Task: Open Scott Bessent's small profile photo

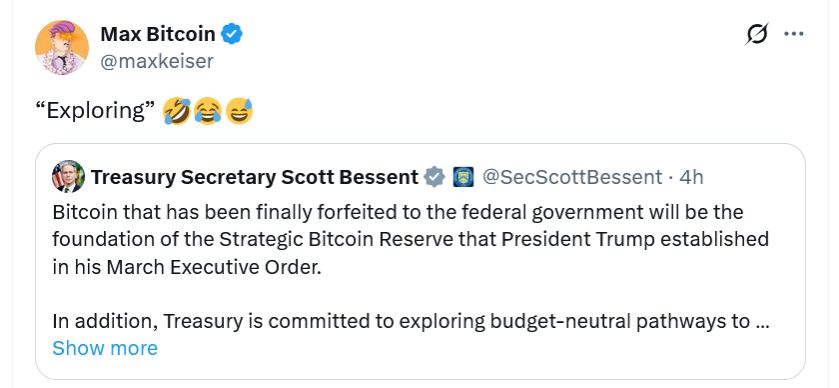Action: [68, 177]
